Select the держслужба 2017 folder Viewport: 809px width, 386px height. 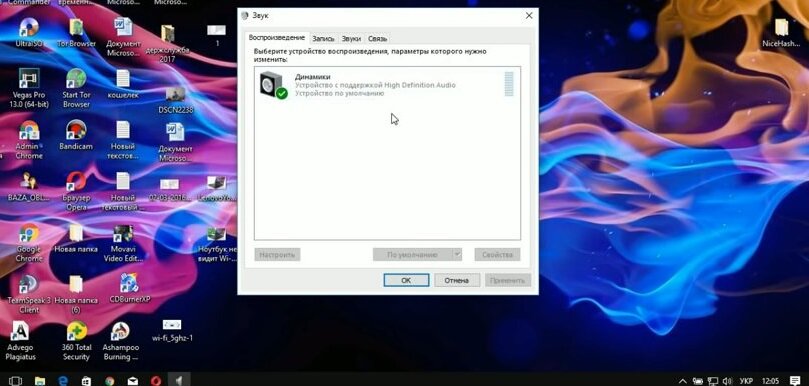pos(167,43)
